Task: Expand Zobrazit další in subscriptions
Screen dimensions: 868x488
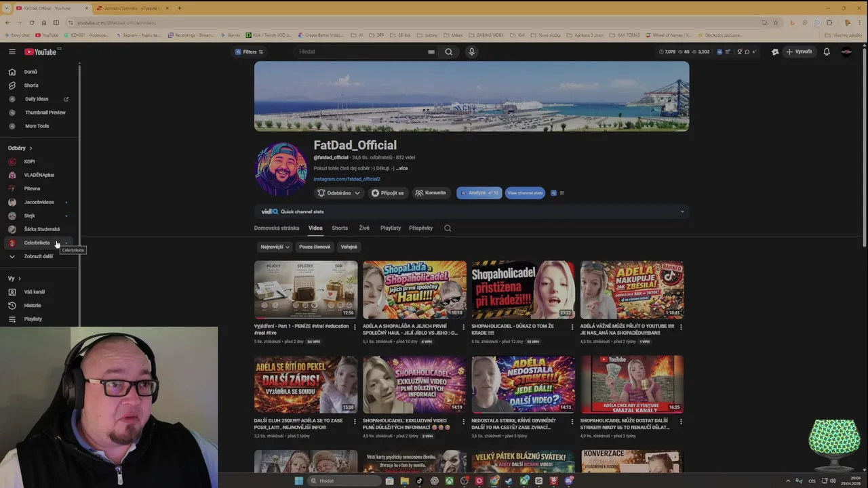Action: (38, 256)
